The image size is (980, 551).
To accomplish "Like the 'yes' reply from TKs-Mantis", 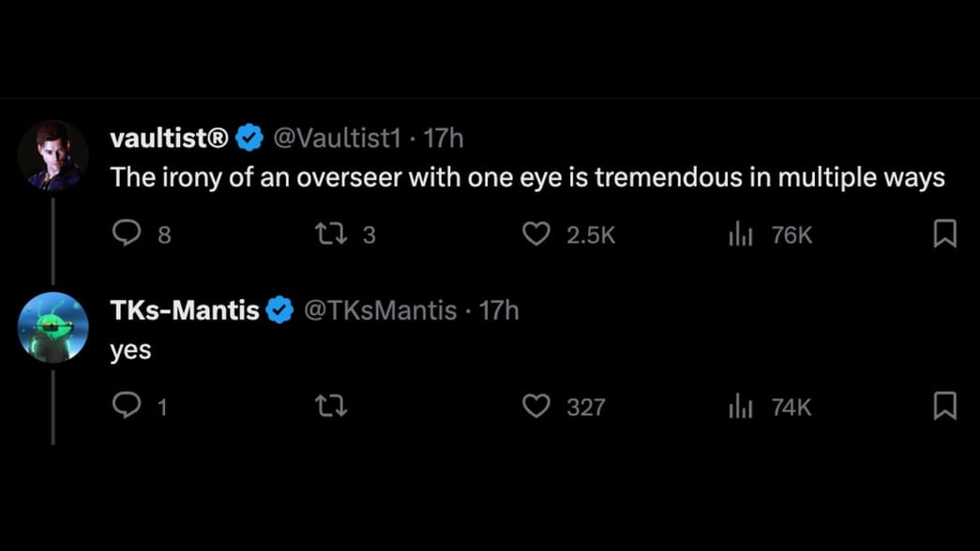I will tap(536, 406).
